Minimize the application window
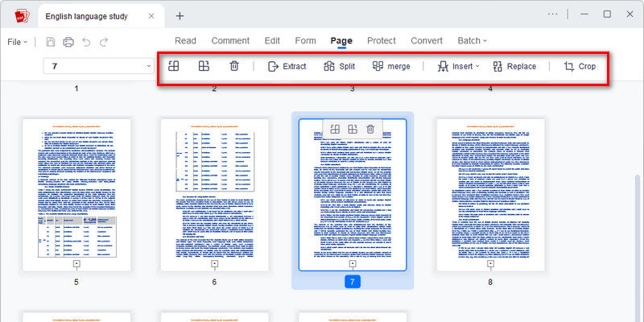Viewport: 644px width, 322px height. click(584, 14)
